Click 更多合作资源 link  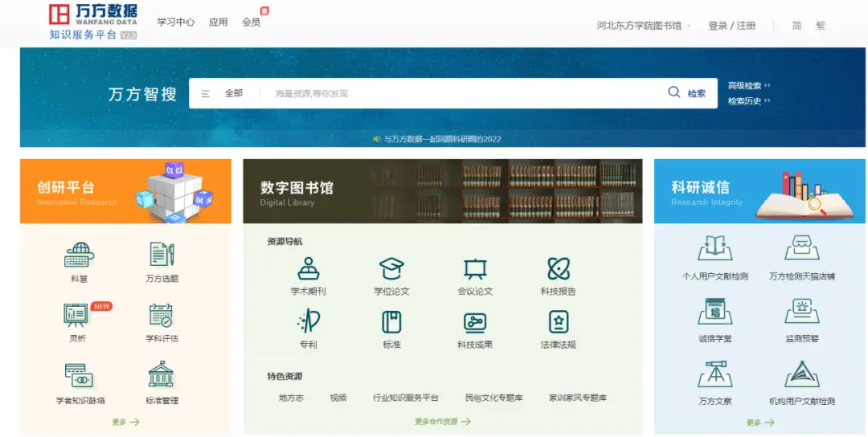(443, 422)
